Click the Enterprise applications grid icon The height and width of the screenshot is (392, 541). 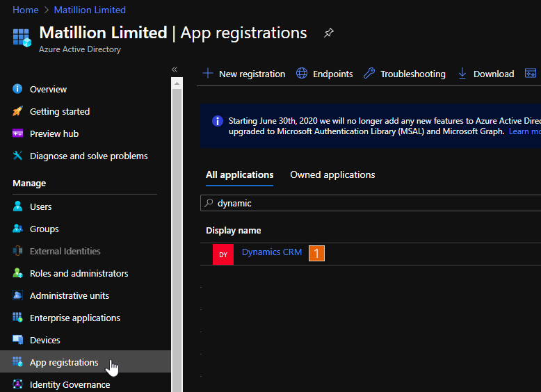click(17, 317)
